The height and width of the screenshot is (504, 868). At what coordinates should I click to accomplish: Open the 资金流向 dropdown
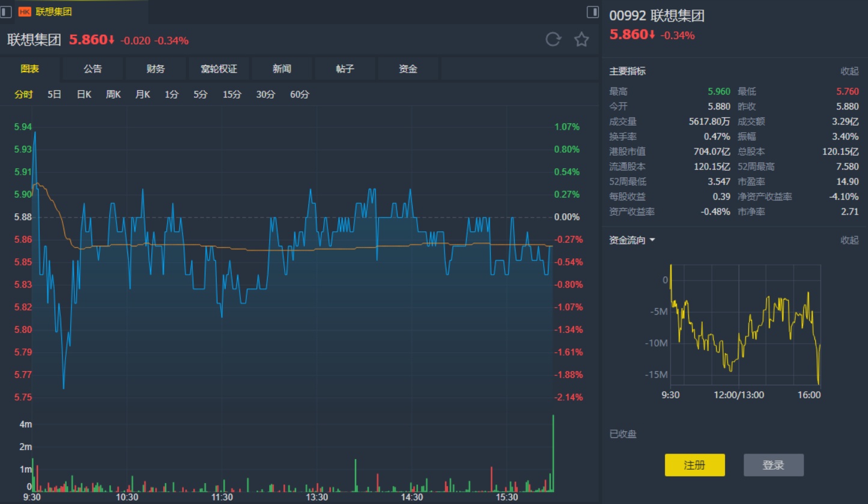(632, 240)
